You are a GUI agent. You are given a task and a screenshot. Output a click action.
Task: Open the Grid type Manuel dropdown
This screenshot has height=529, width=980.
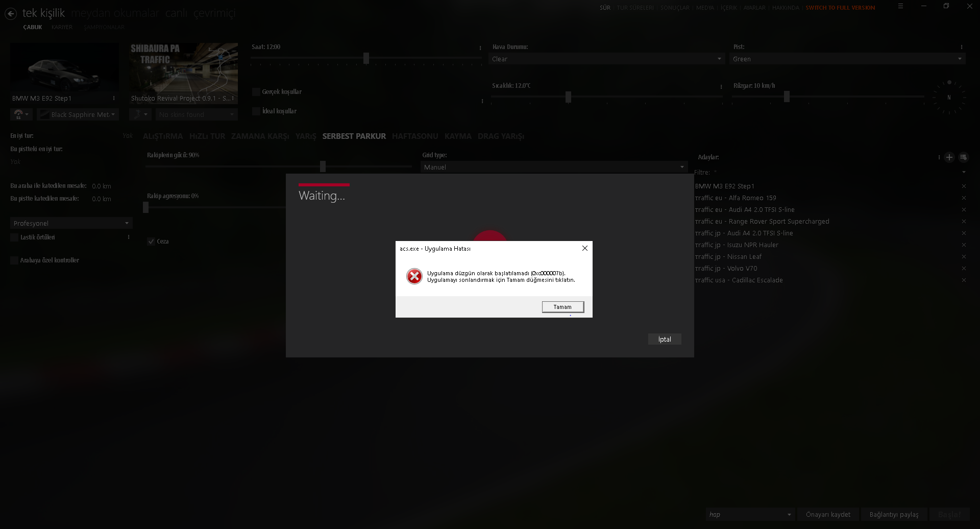554,167
